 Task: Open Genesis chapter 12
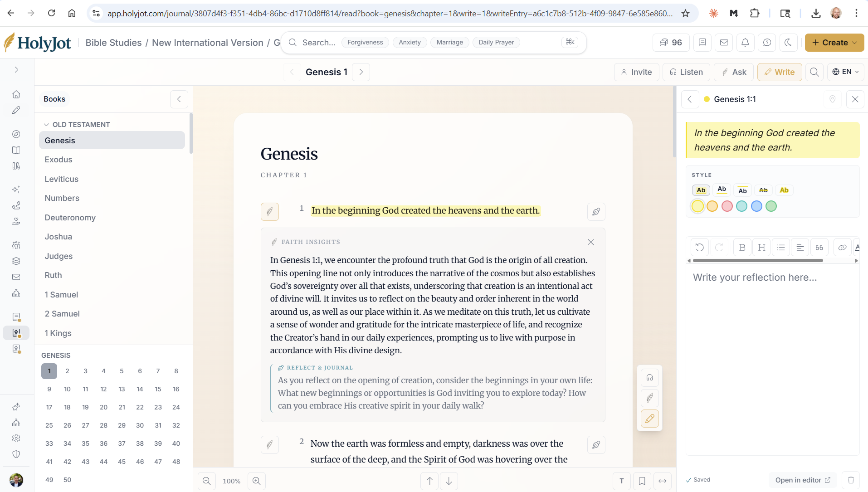[103, 389]
